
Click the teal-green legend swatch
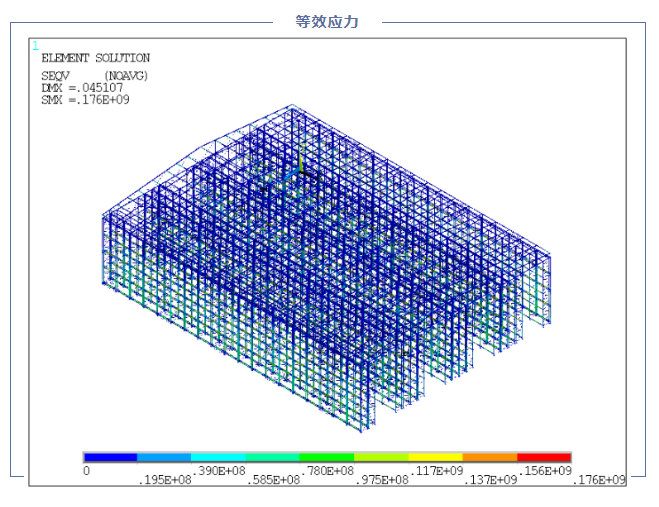272,457
